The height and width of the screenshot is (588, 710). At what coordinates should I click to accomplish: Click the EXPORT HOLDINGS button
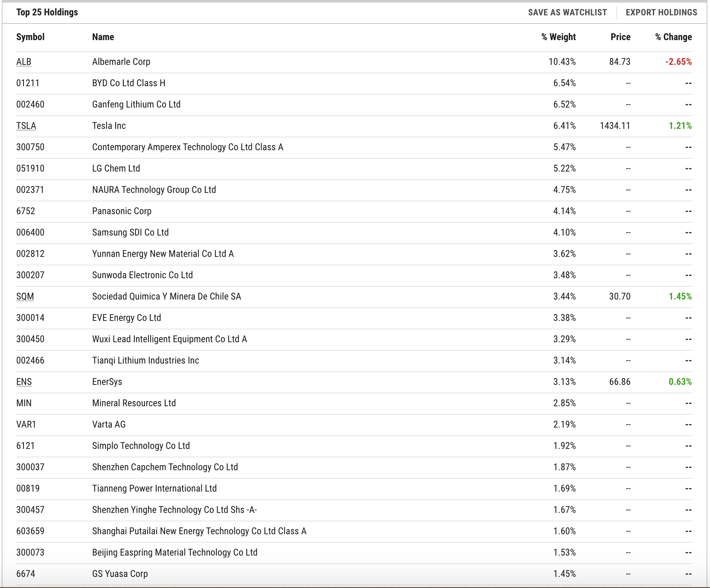(661, 12)
